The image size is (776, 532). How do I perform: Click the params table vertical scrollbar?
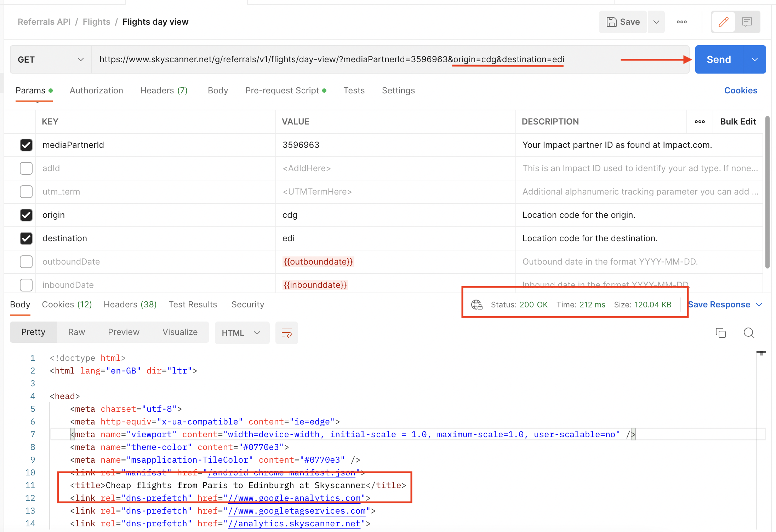767,192
